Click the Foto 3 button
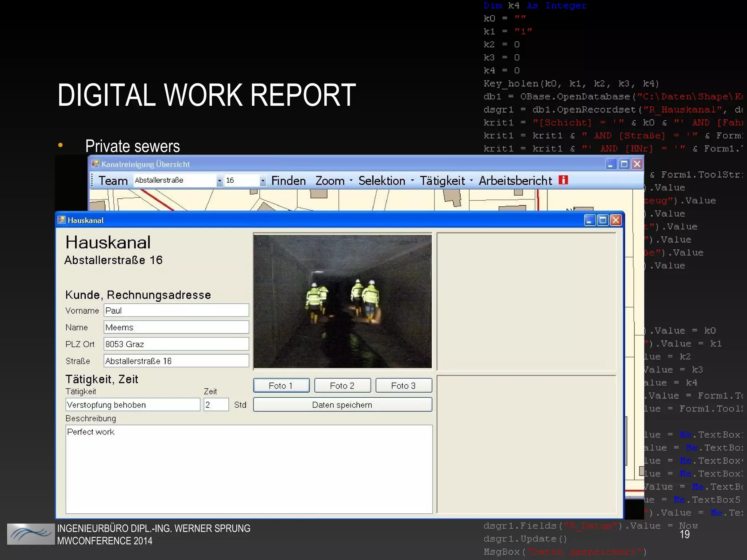The height and width of the screenshot is (560, 747). coord(404,385)
